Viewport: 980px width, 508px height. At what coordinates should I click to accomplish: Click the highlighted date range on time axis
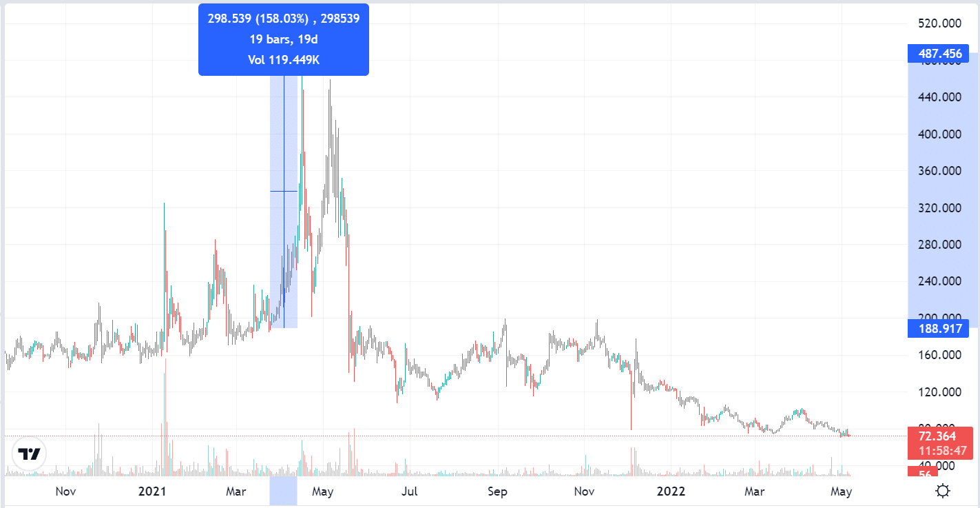(283, 491)
